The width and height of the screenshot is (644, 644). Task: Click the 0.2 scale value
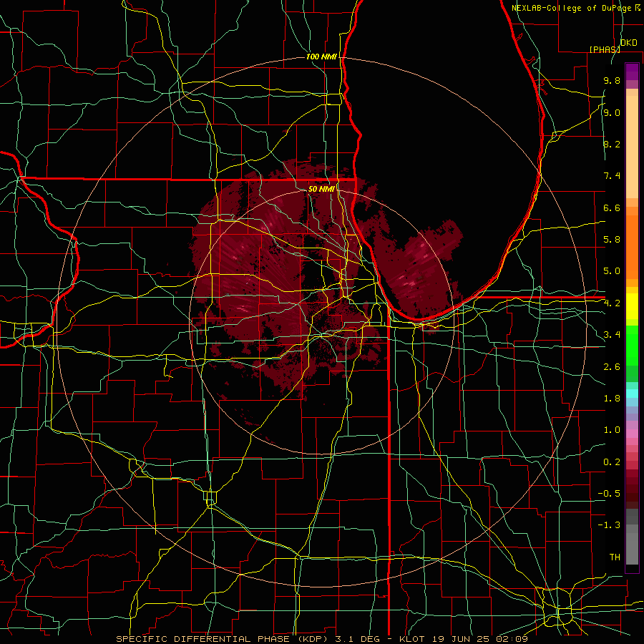click(x=612, y=462)
